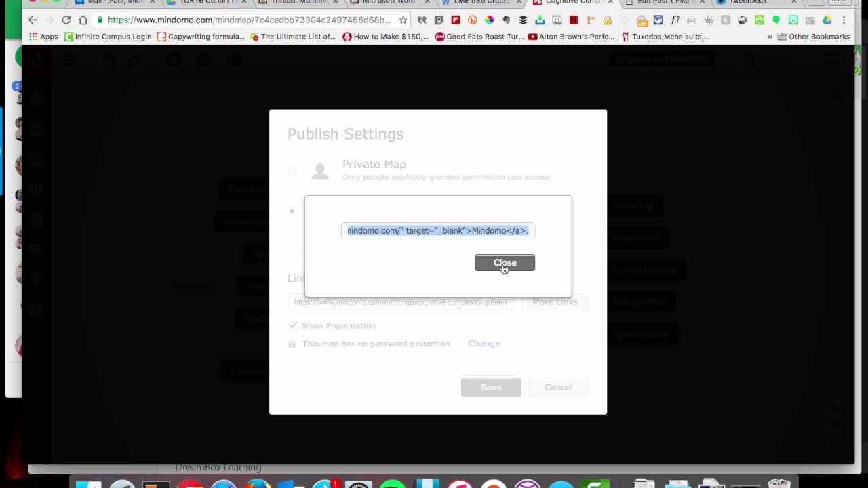Open the How to Make $150 bookmark

point(386,37)
